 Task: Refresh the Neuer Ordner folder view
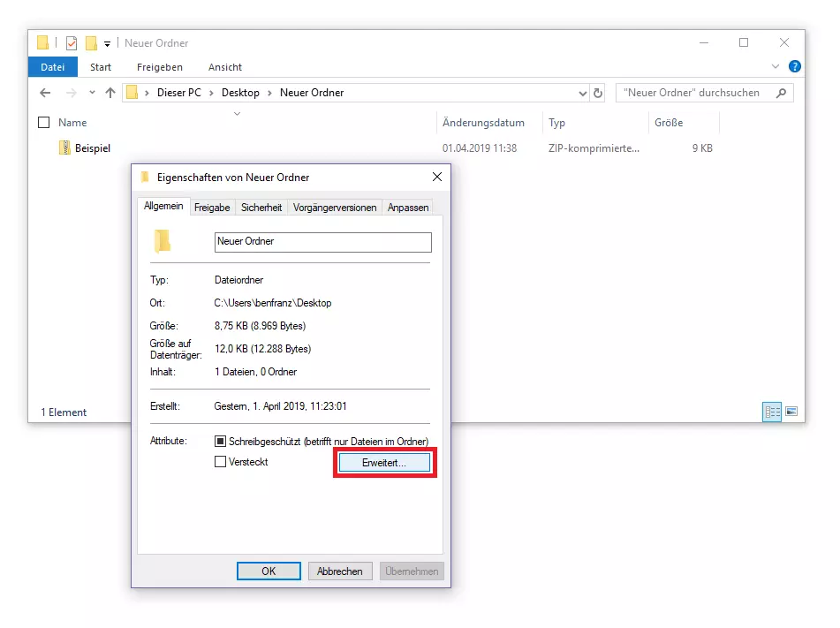pos(598,94)
